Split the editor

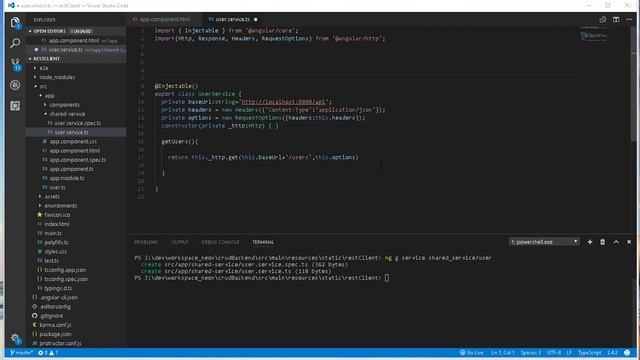(616, 19)
